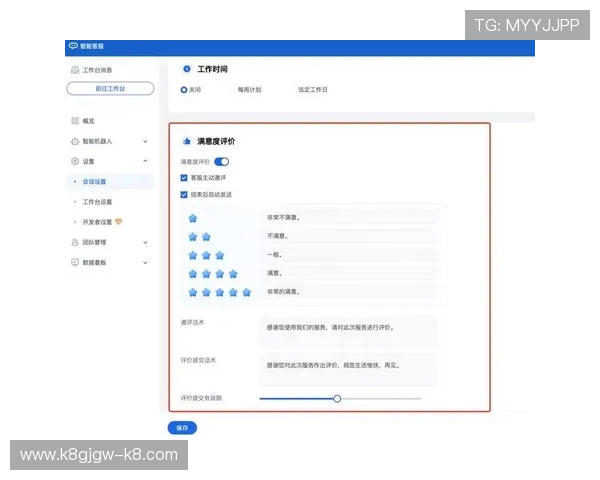
Task: Click the 非常的满意 text field
Action: pyautogui.click(x=350, y=292)
